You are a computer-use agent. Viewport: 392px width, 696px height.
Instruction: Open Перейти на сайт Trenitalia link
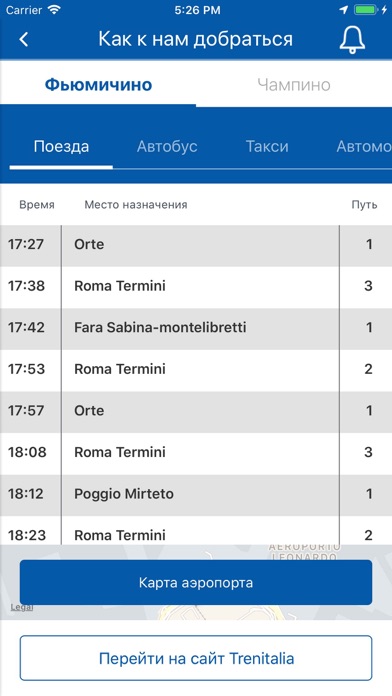point(196,658)
